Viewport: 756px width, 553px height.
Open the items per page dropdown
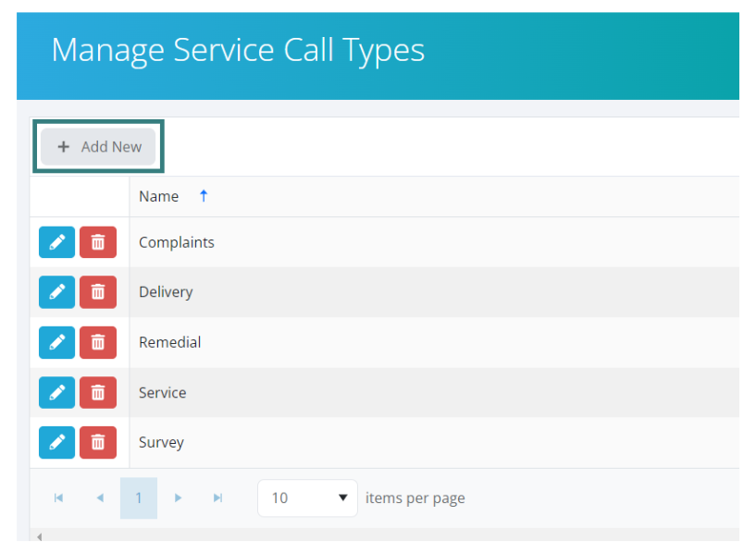[x=307, y=498]
